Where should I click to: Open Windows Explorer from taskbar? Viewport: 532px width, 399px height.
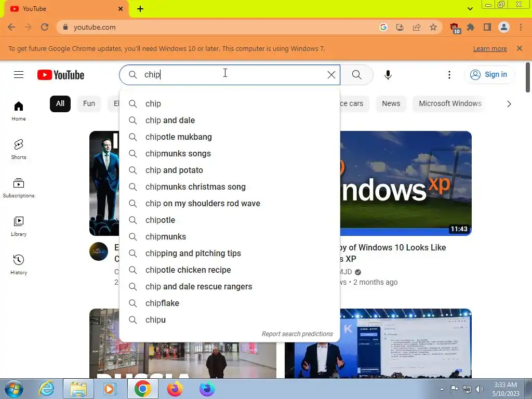click(78, 389)
